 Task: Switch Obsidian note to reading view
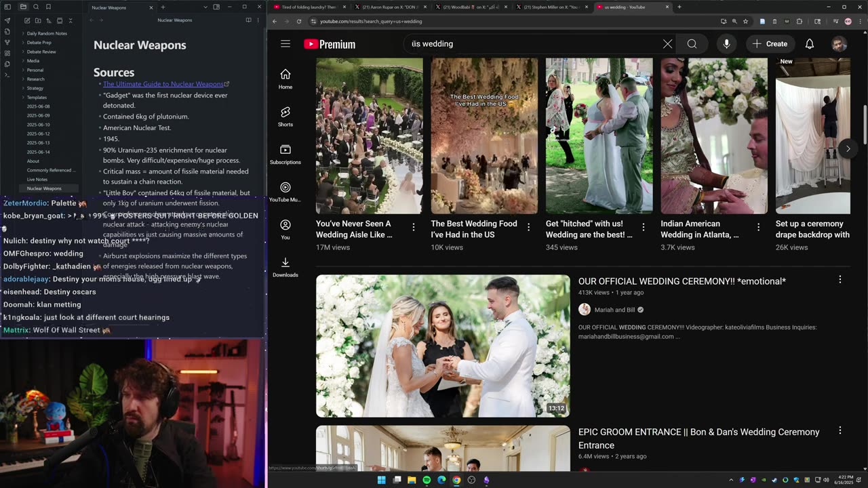tap(248, 20)
